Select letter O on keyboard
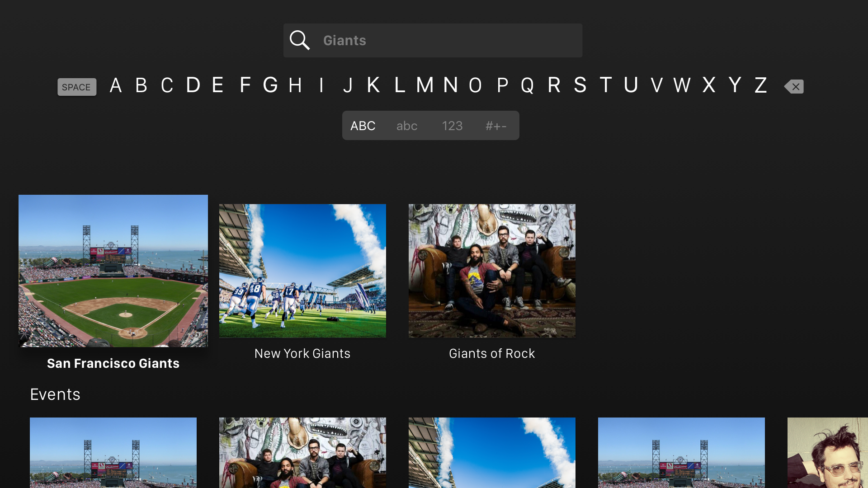 (x=476, y=85)
